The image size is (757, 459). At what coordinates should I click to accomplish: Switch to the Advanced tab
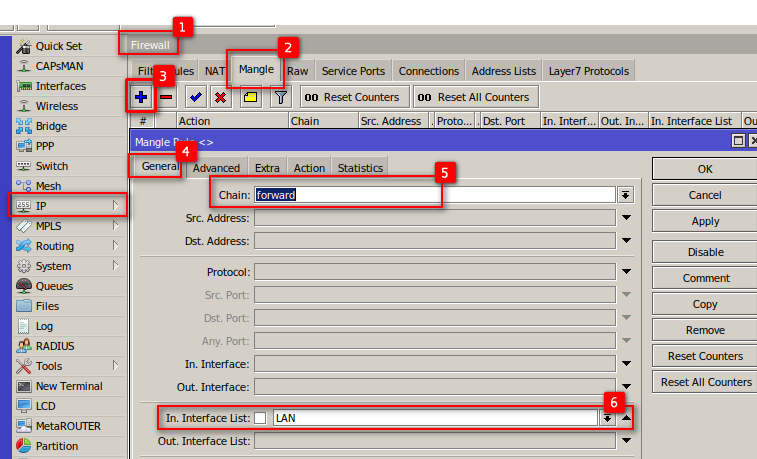[x=217, y=168]
